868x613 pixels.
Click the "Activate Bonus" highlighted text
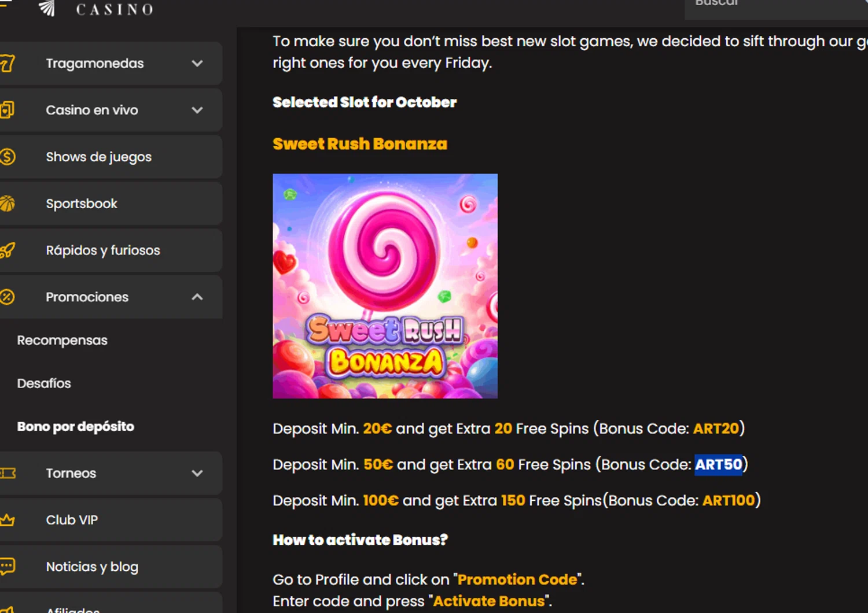(x=489, y=601)
